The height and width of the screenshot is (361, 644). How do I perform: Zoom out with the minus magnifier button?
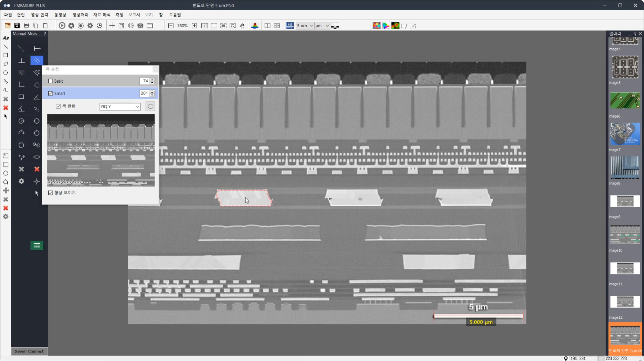pyautogui.click(x=171, y=26)
